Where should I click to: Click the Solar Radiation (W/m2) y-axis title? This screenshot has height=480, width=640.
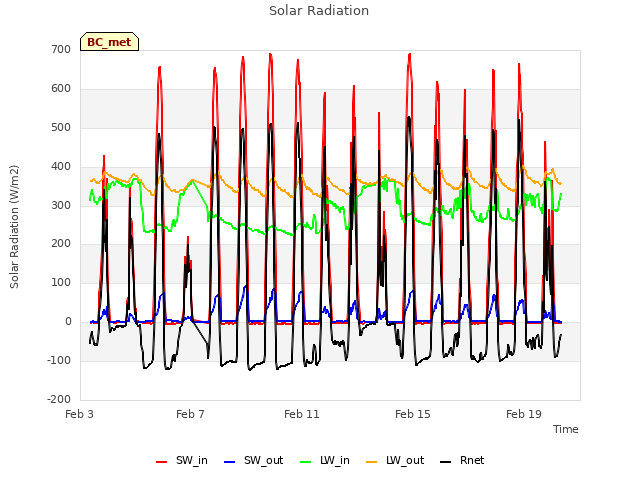[14, 227]
